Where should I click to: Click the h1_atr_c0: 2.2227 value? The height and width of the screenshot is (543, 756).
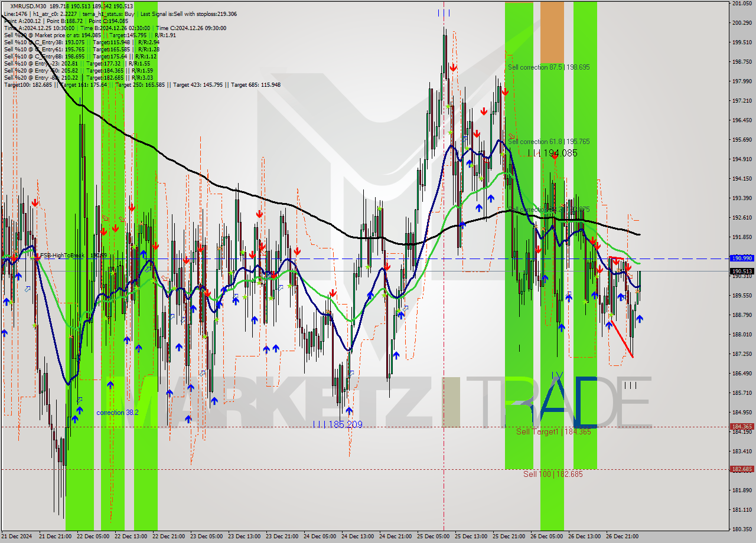[x=54, y=13]
